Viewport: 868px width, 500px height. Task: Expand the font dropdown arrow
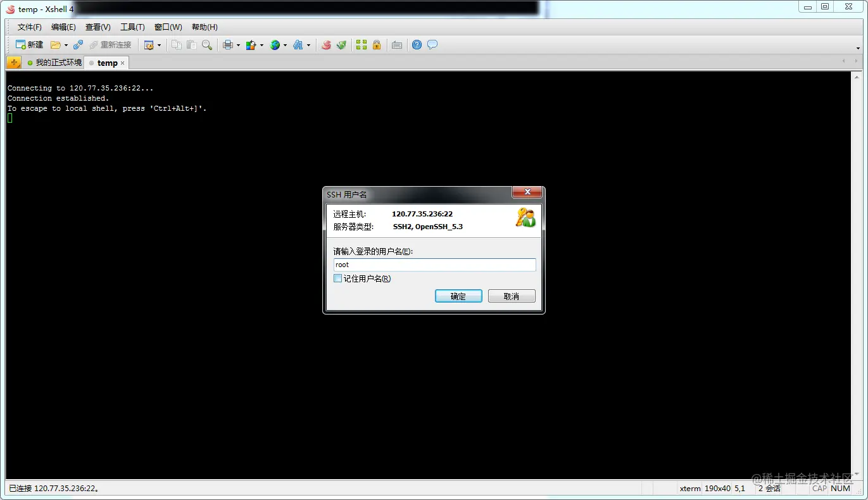(308, 45)
